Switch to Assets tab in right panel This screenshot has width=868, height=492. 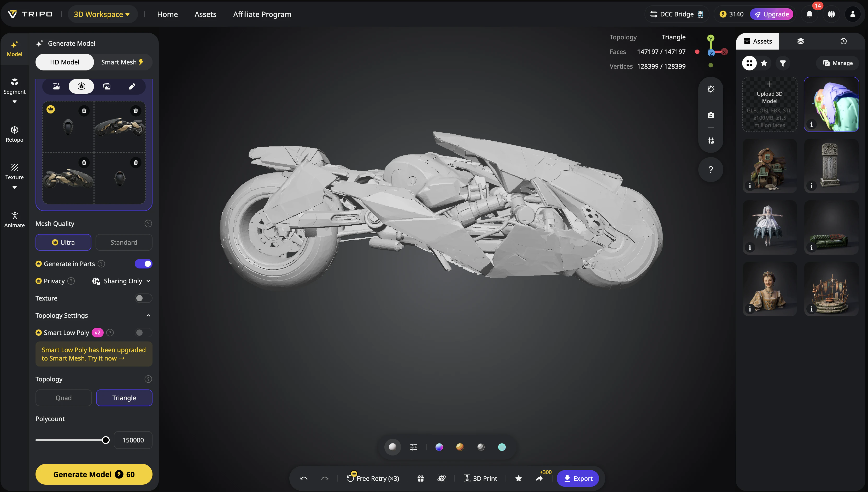(758, 41)
